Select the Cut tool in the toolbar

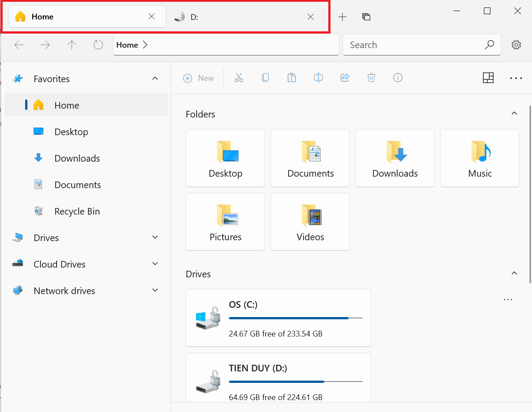tap(239, 78)
